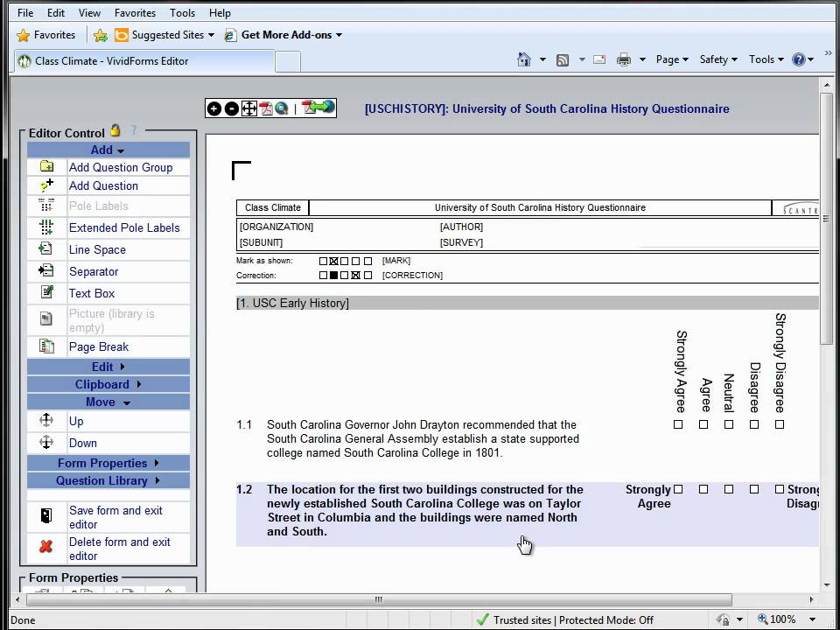
Task: Click the red X delete form icon
Action: (46, 547)
